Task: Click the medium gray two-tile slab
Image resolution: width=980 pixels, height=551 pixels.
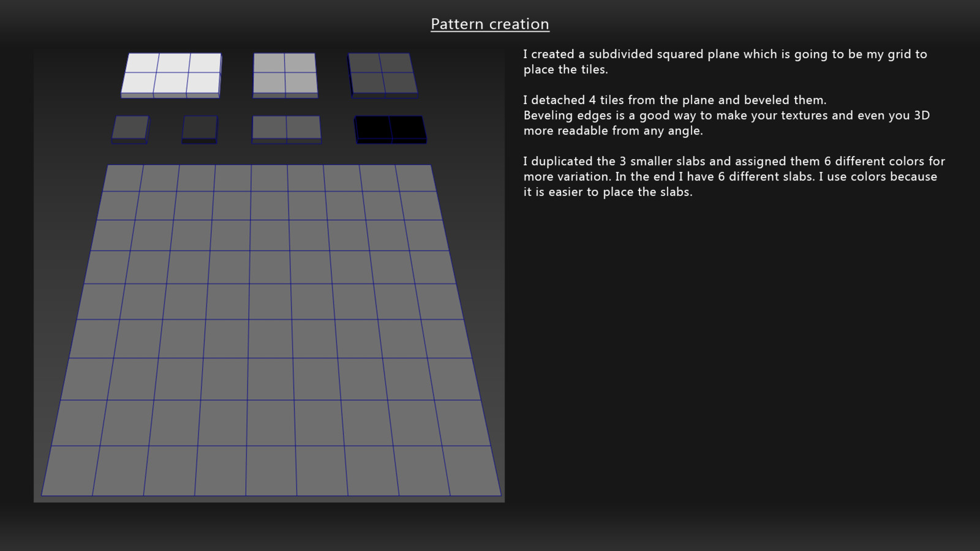Action: [x=287, y=130]
